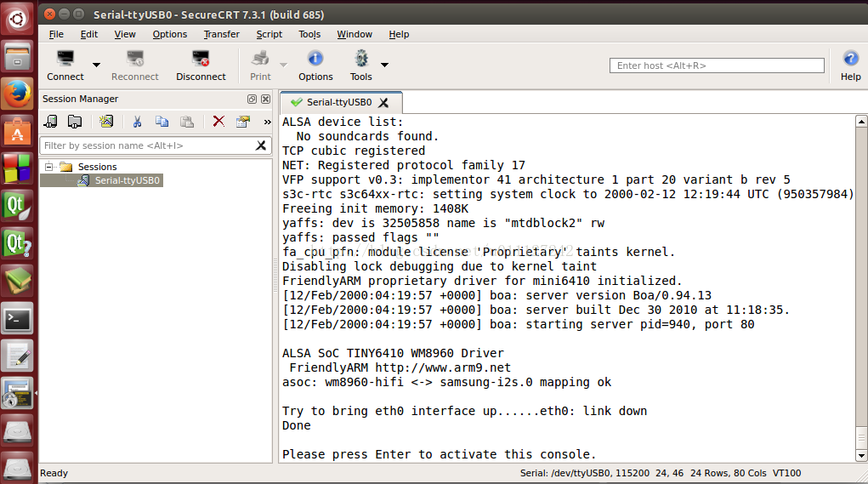Open the Connect dropdown arrow
Viewport: 868px width, 484px height.
96,65
